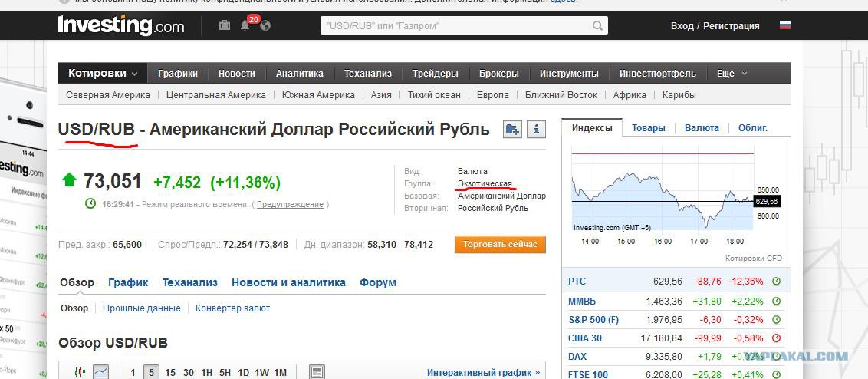Open the Предупреждение link
The height and width of the screenshot is (379, 868).
coord(290,204)
